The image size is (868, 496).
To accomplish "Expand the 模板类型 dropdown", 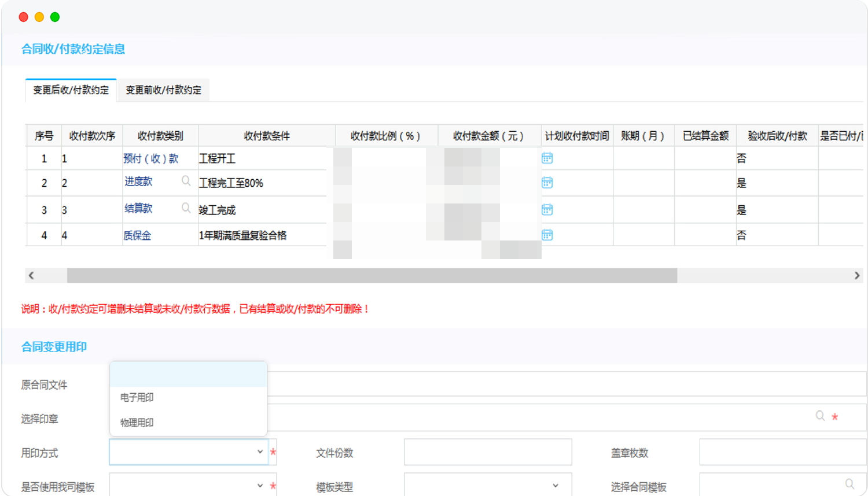I will point(487,486).
